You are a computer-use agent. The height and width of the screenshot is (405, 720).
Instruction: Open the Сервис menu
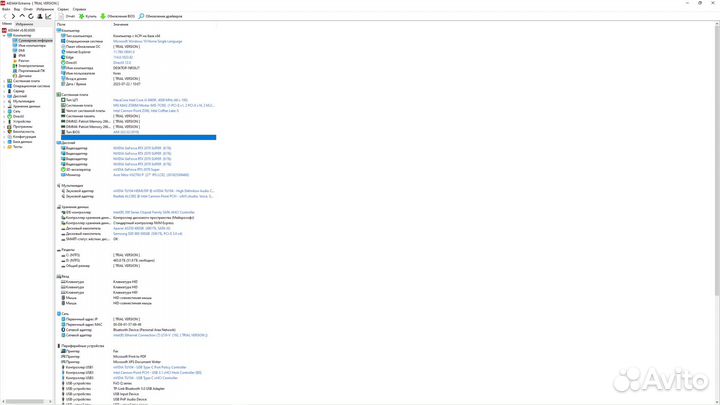[x=60, y=10]
